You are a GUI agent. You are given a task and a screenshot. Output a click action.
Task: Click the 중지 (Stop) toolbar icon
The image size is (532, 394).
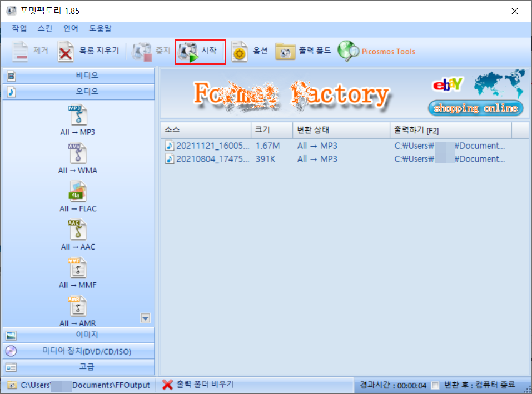(142, 52)
